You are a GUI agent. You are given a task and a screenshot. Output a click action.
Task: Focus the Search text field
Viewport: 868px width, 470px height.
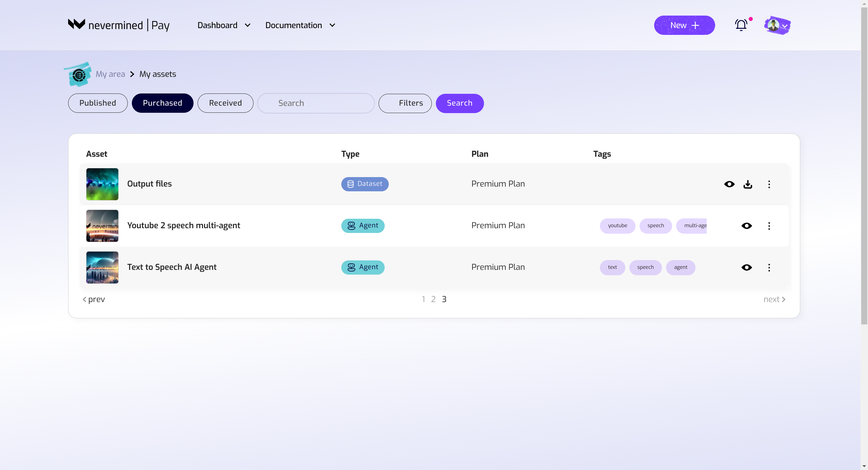316,103
